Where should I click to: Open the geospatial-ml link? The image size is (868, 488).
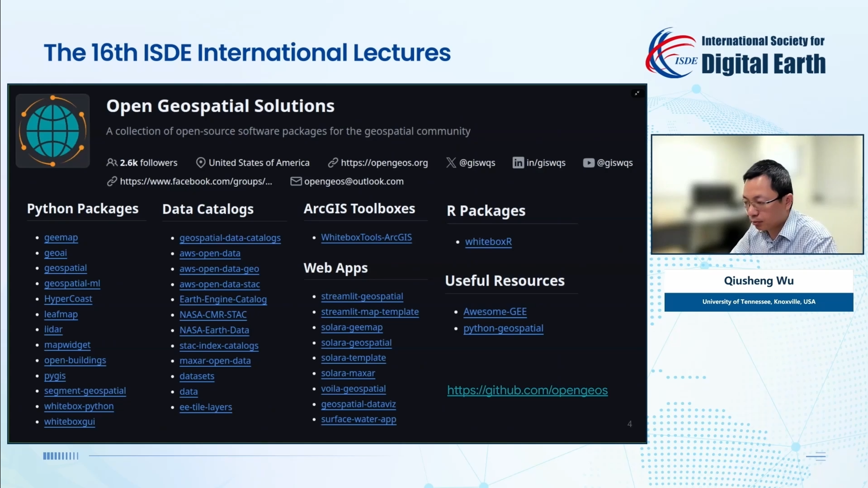pyautogui.click(x=72, y=284)
